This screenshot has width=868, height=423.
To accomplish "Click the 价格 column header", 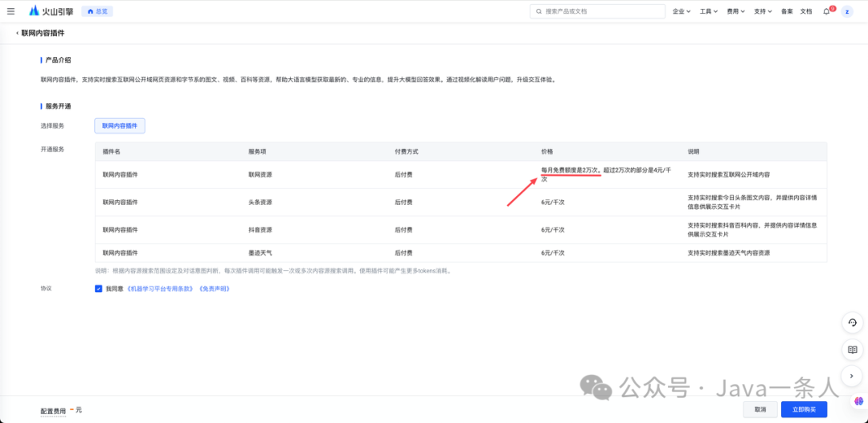I will 547,151.
